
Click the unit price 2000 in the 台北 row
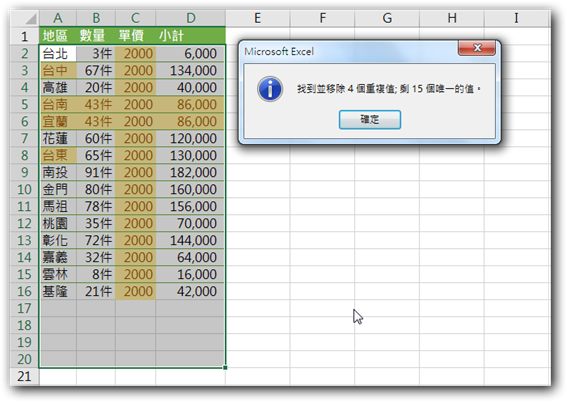point(135,54)
